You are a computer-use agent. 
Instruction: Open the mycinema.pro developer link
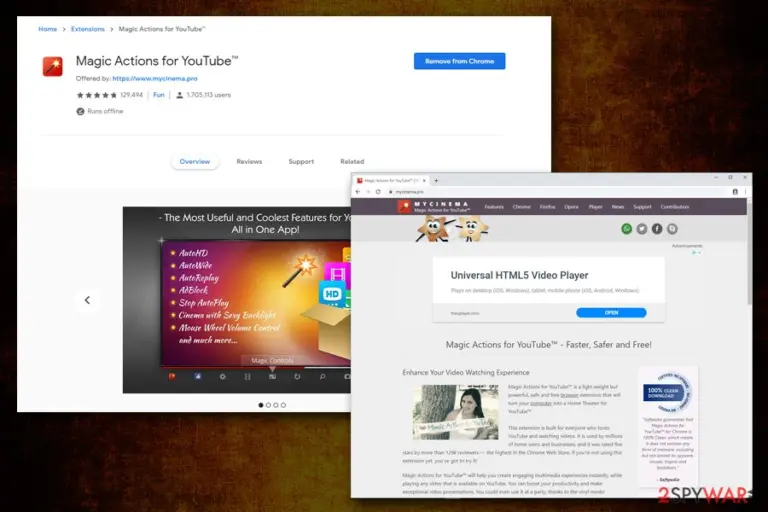tap(155, 78)
